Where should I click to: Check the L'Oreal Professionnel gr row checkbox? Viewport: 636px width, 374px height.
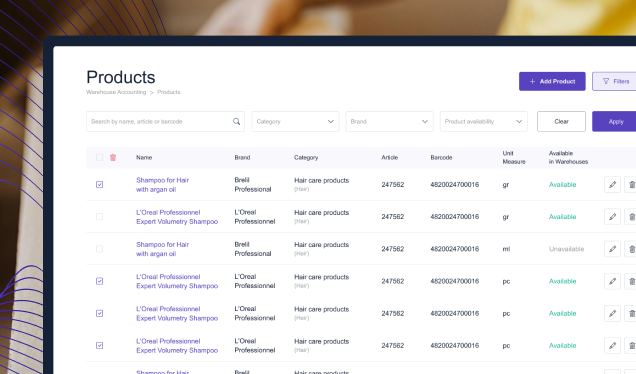(99, 217)
